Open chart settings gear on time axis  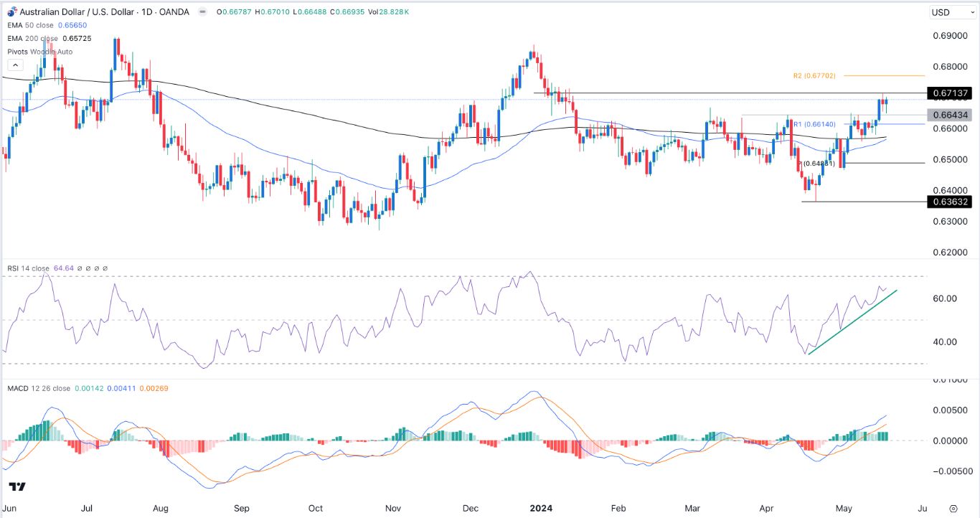[x=953, y=508]
